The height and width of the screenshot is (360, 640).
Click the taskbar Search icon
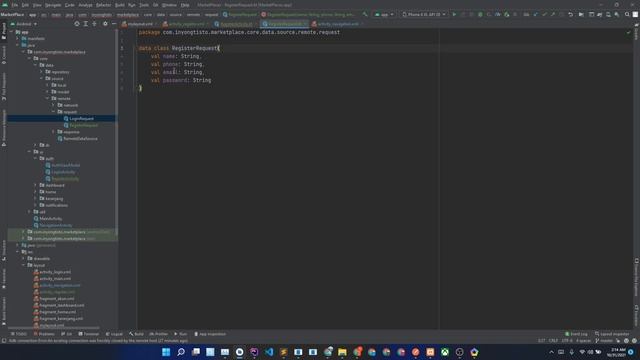point(181,352)
